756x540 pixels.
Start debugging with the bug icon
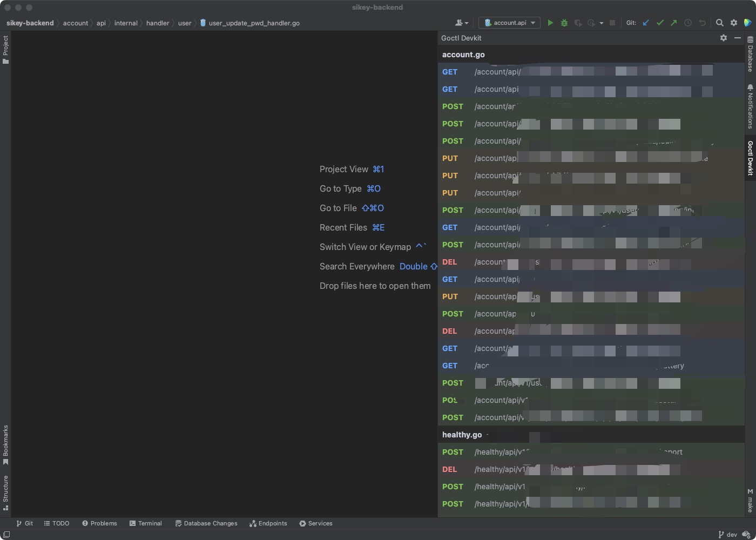(x=564, y=23)
